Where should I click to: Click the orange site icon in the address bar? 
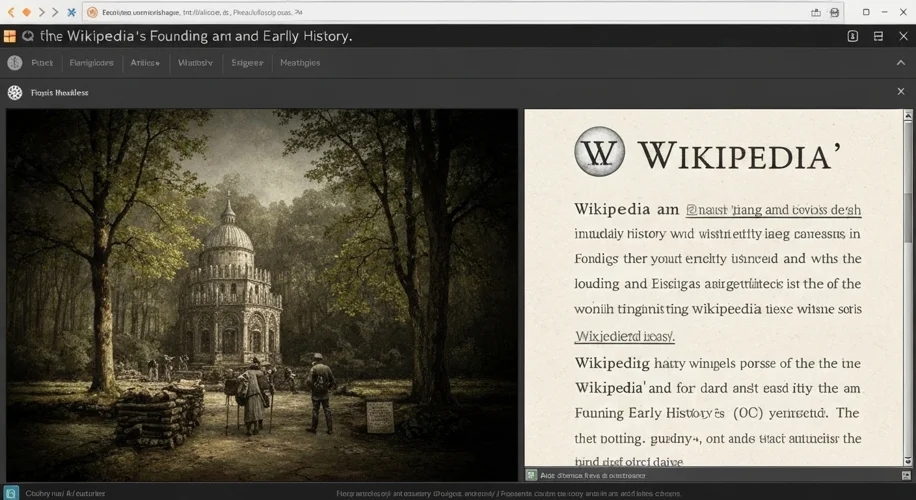92,12
